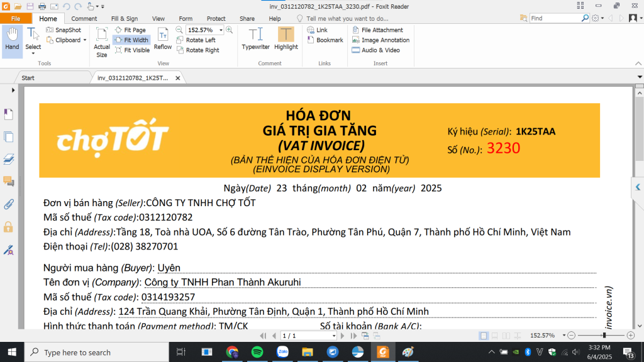Viewport: 644px width, 362px height.
Task: Click the Tell me what you want box
Action: [x=347, y=18]
